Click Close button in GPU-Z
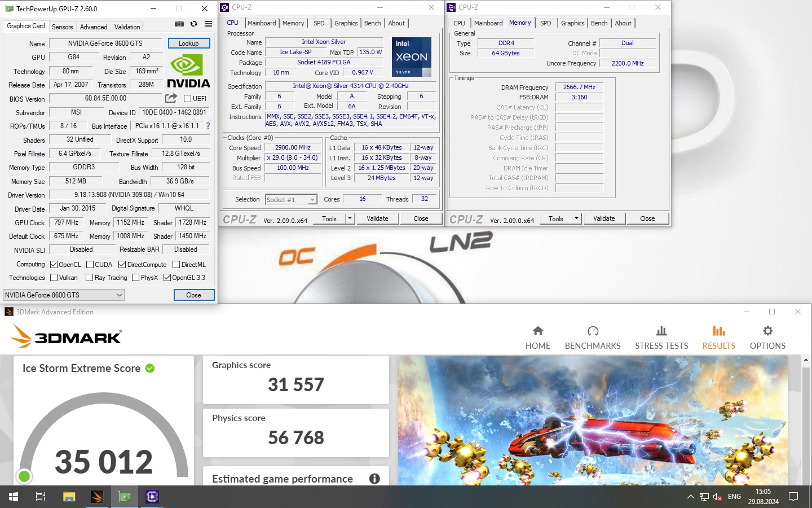Screen dimensions: 812x508 point(194,295)
